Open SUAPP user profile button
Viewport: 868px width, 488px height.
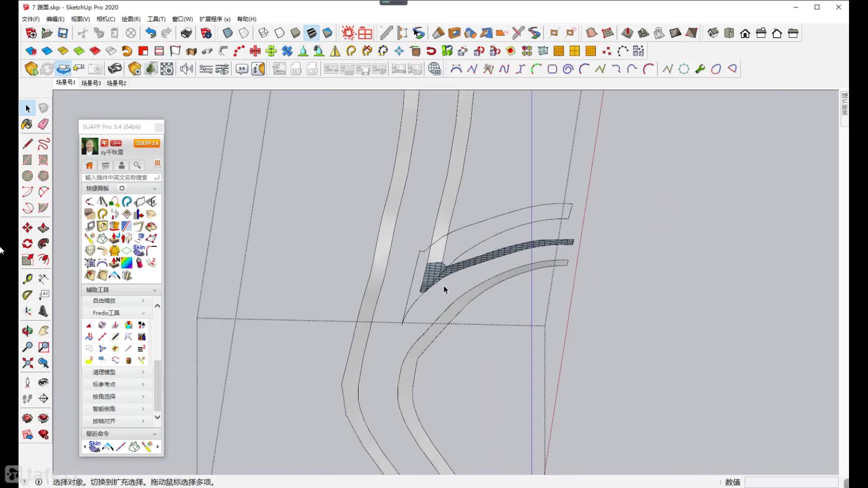pyautogui.click(x=121, y=165)
